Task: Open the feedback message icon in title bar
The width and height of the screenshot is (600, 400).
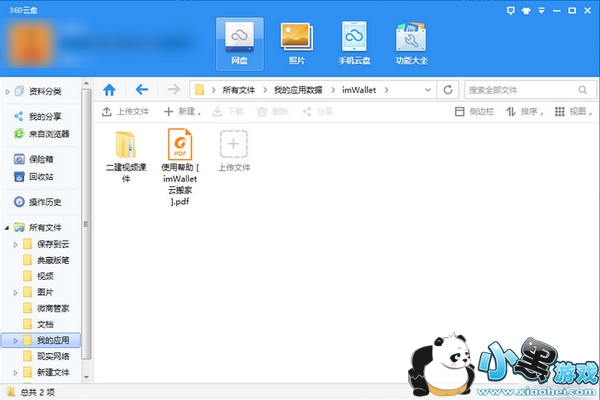Action: [x=510, y=10]
